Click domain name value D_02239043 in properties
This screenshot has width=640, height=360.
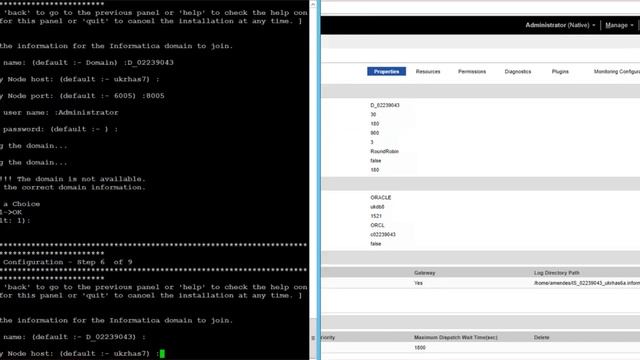coord(385,105)
